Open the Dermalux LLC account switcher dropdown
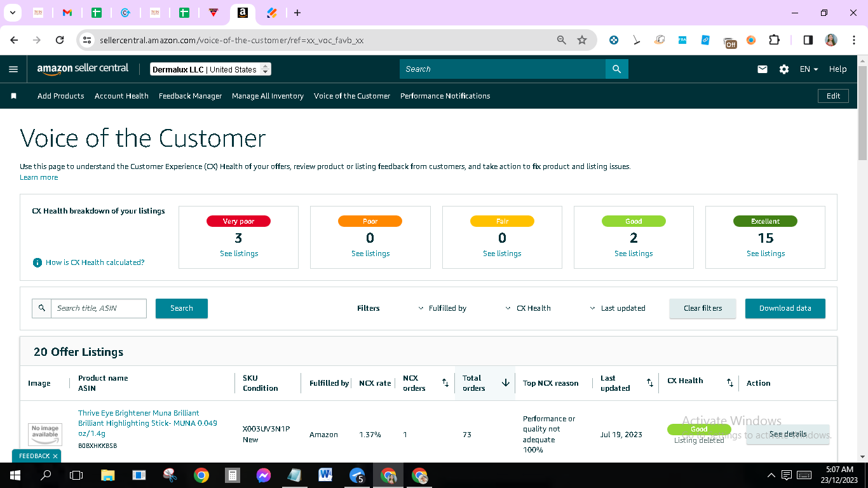Viewport: 868px width, 488px height. pyautogui.click(x=211, y=69)
